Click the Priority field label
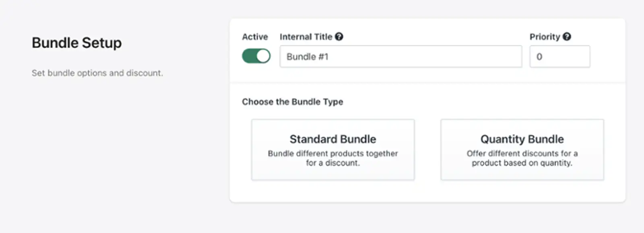This screenshot has width=644, height=233. [x=545, y=37]
